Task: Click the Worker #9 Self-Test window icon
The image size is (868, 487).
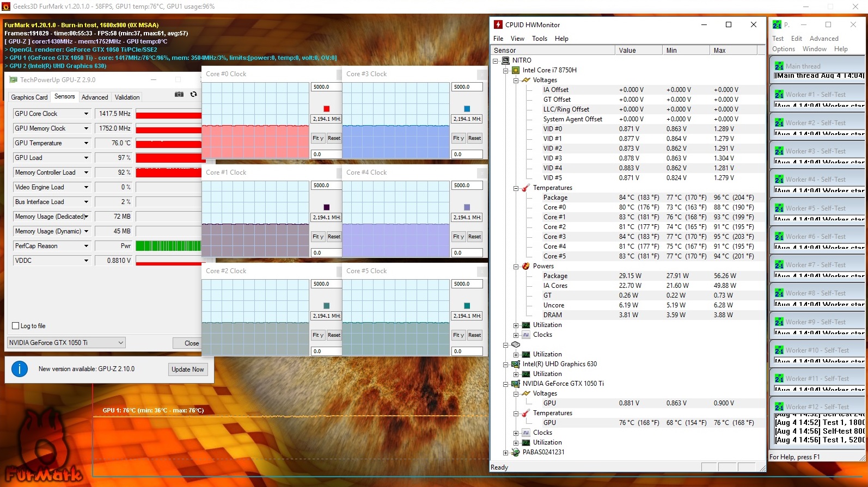Action: click(779, 322)
